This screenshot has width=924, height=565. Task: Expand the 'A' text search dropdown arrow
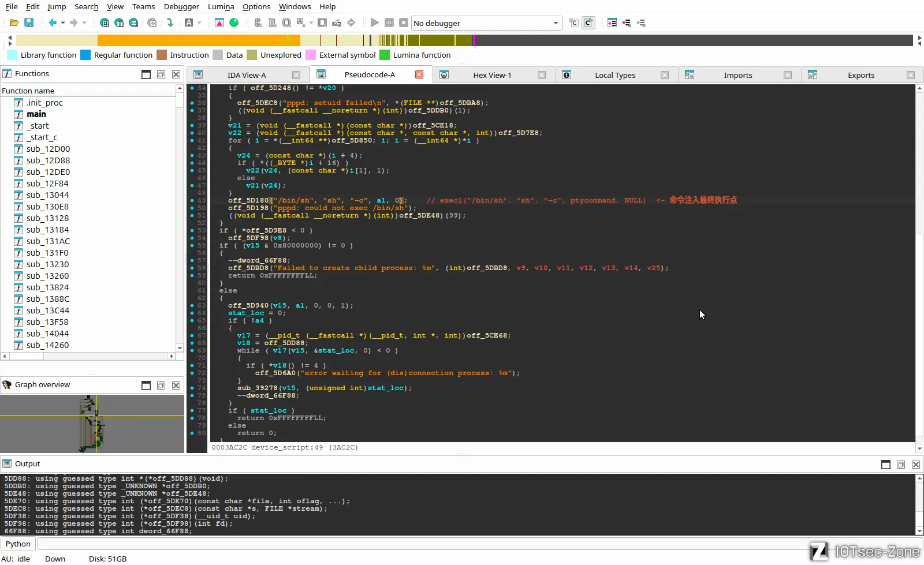(199, 23)
